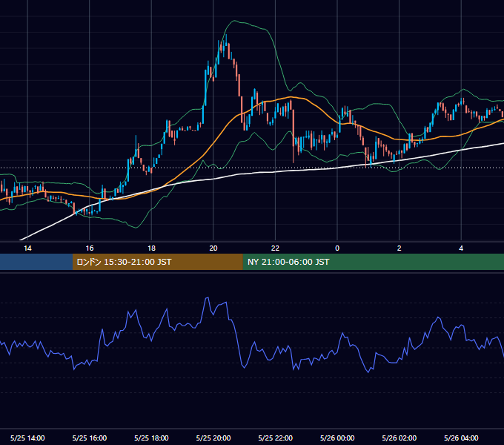
Task: Click the 5/26 02:00 label on the indicator axis
Action: click(399, 438)
